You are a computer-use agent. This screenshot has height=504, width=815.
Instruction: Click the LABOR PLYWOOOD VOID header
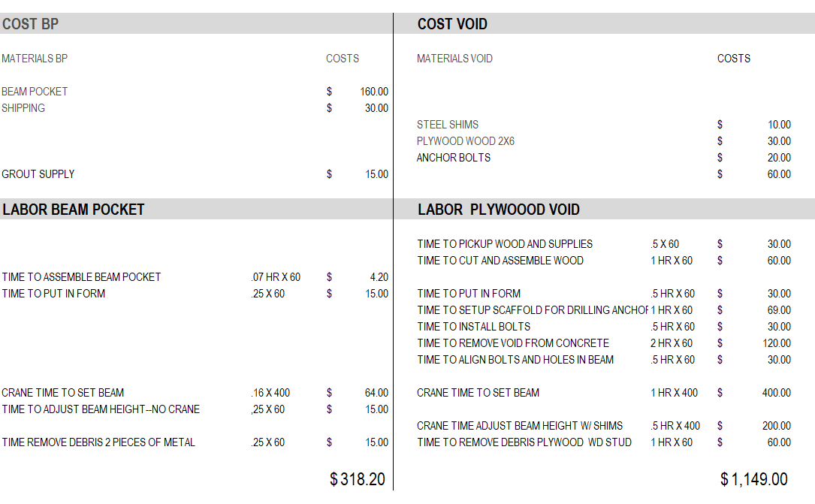tap(499, 210)
